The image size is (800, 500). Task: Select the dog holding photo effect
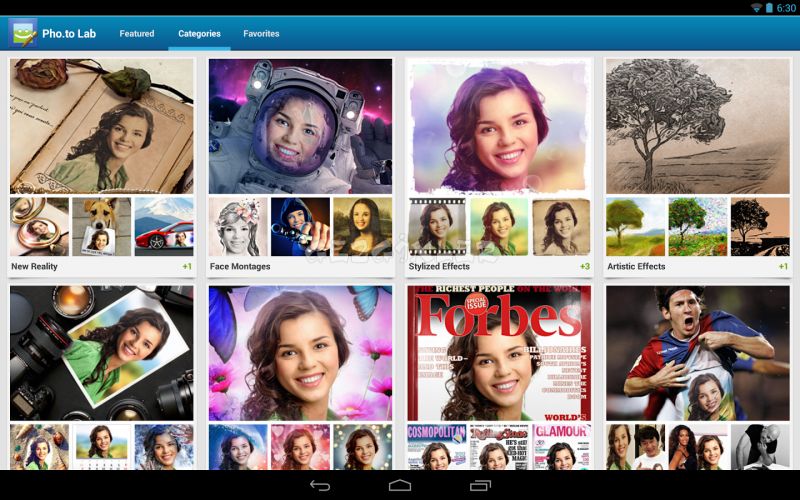[x=102, y=227]
